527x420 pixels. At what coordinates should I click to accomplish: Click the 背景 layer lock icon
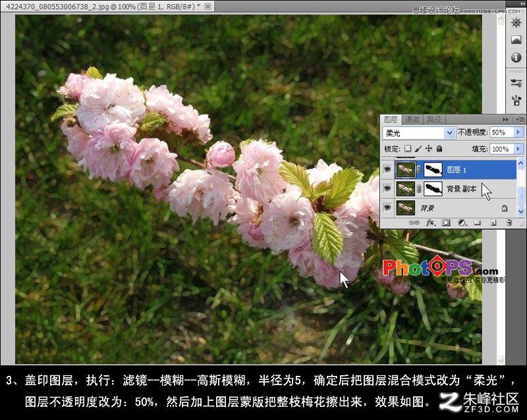coord(505,208)
